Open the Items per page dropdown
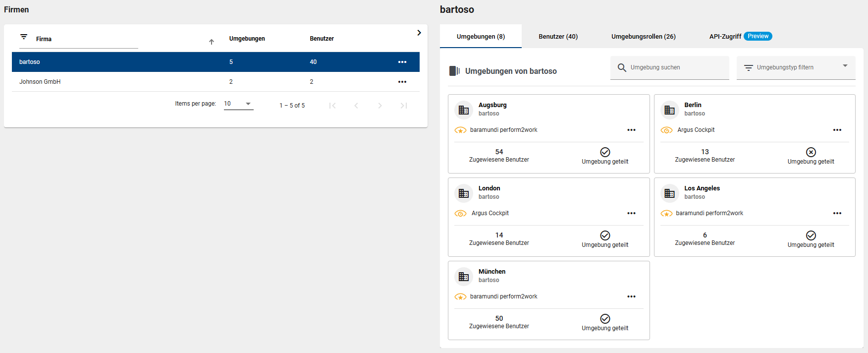868x353 pixels. coord(238,104)
